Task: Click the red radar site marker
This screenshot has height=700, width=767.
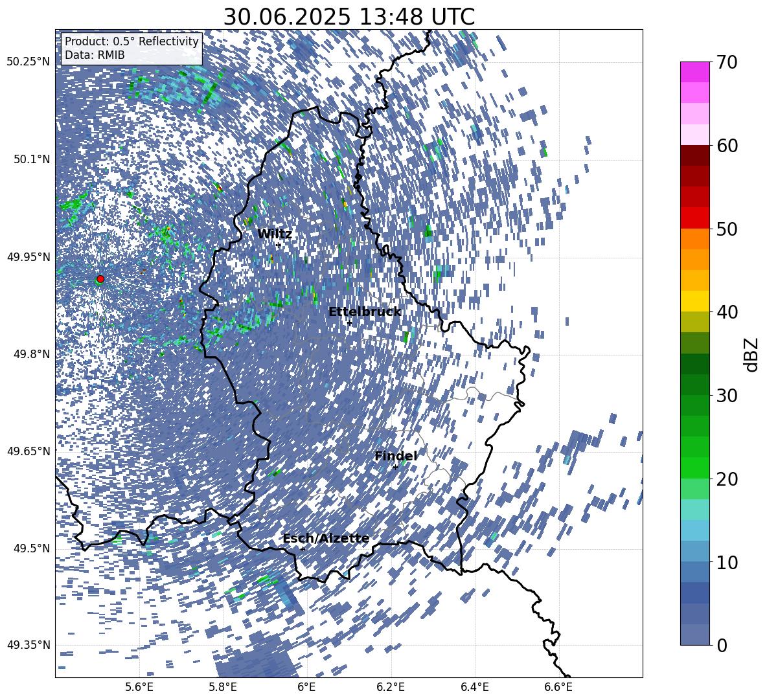Action: coord(100,279)
